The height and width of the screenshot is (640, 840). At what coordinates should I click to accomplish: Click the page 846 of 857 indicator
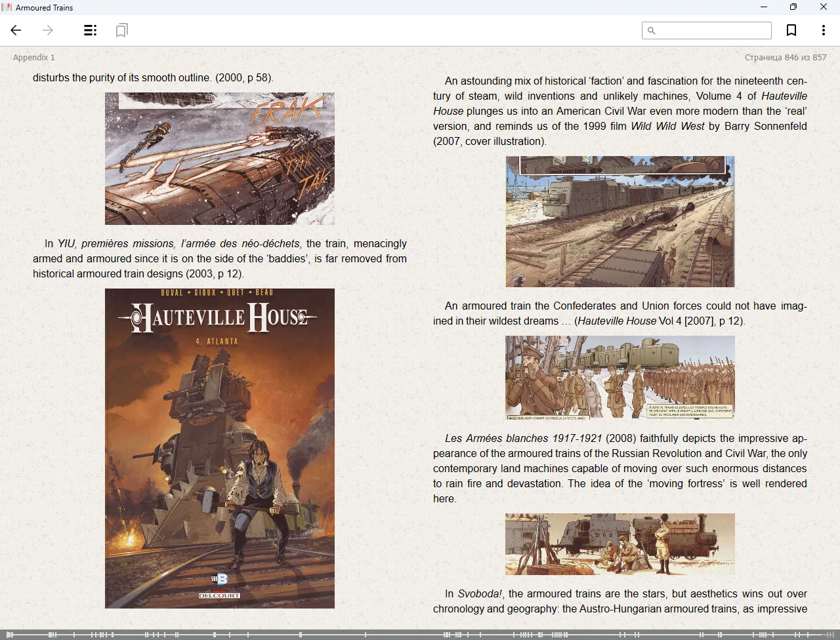click(x=785, y=58)
